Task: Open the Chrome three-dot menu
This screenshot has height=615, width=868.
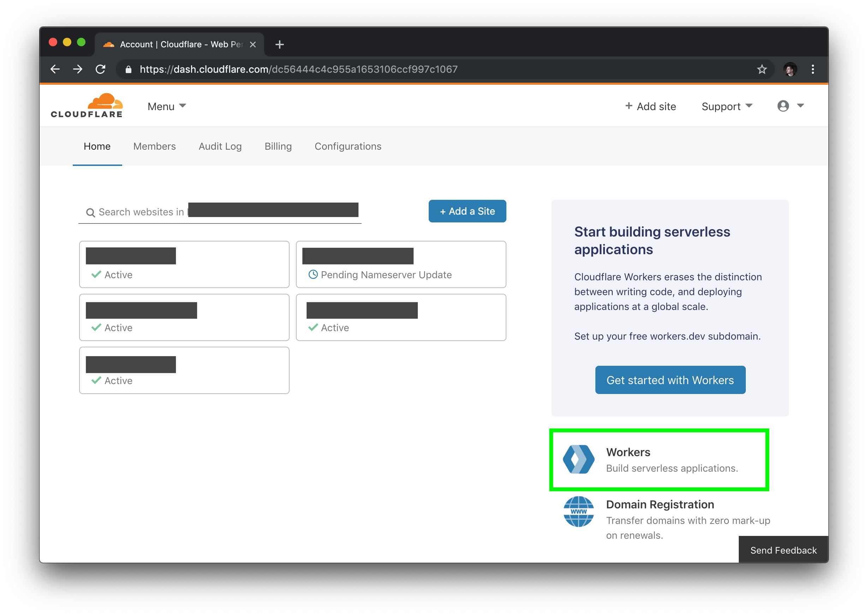Action: [x=813, y=69]
